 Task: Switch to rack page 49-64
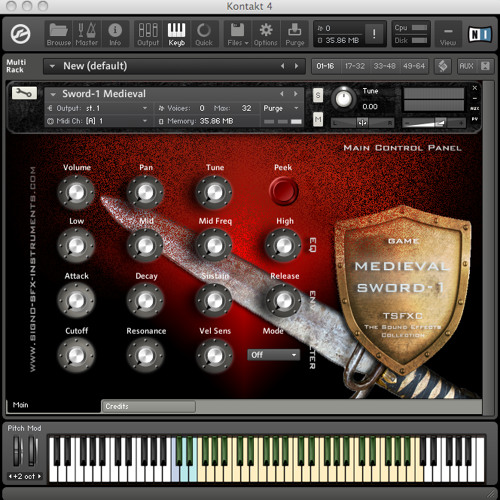tap(414, 66)
